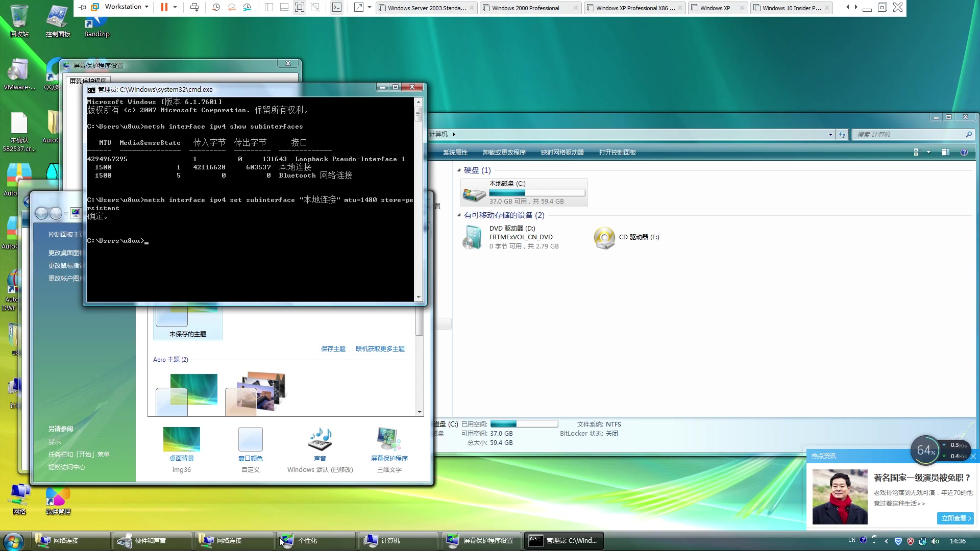The height and width of the screenshot is (551, 980).
Task: Click the 保存主题 link
Action: coord(333,349)
